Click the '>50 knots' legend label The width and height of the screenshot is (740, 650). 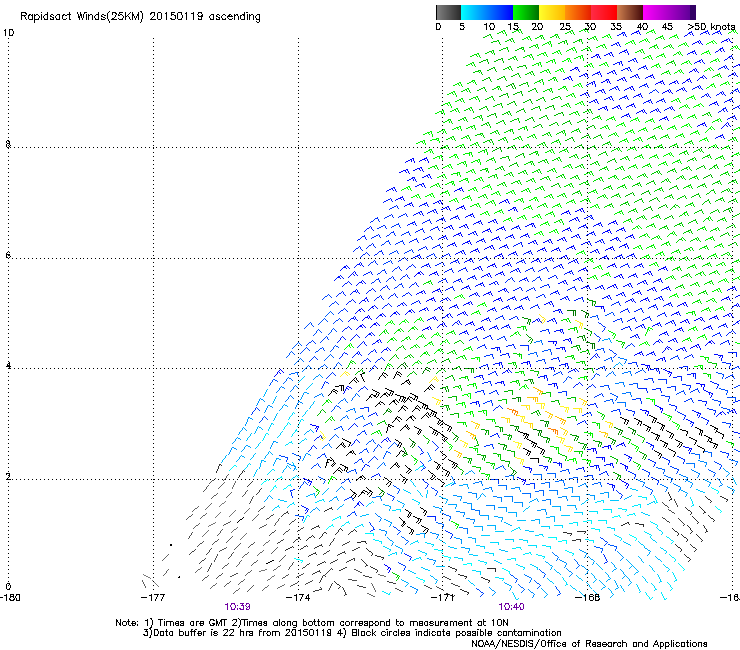[x=711, y=26]
